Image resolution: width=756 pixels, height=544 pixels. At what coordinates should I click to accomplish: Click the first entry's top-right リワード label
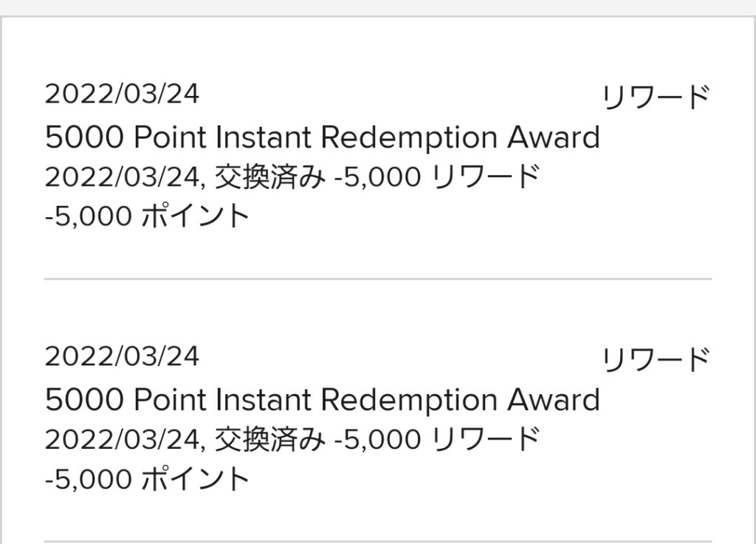click(656, 97)
